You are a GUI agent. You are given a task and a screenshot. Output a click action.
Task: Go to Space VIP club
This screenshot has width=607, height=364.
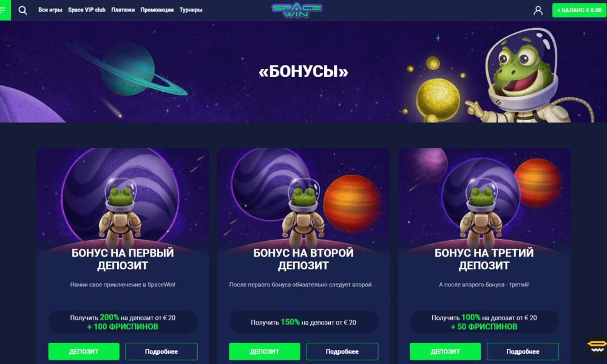click(87, 10)
